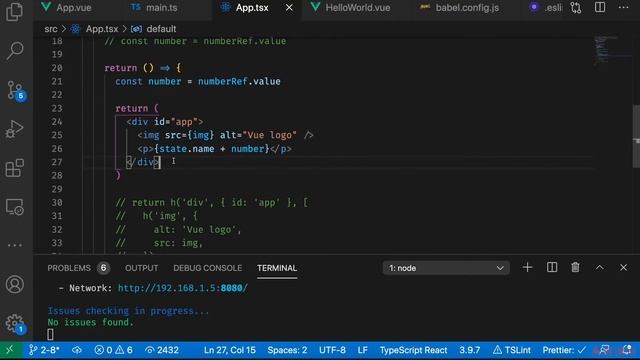
Task: Open Source Control view with 5 changes
Action: coord(16,90)
